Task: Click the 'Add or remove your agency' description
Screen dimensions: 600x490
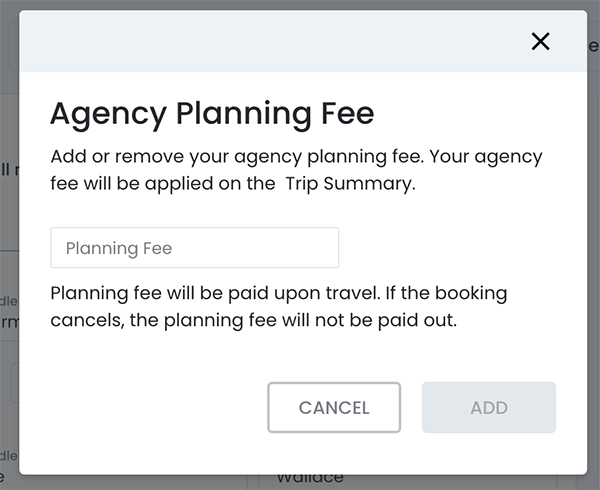Action: (160, 158)
